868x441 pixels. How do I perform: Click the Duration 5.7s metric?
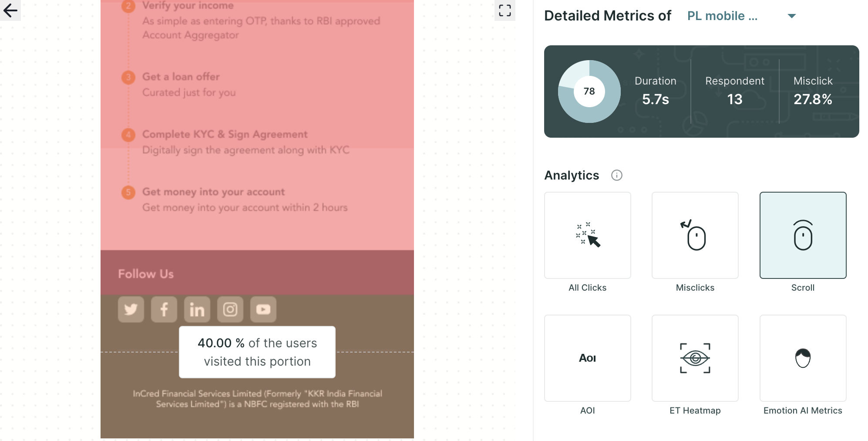(656, 91)
